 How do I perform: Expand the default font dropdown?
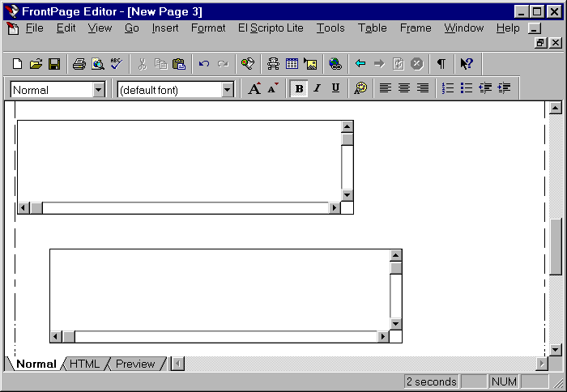(227, 90)
